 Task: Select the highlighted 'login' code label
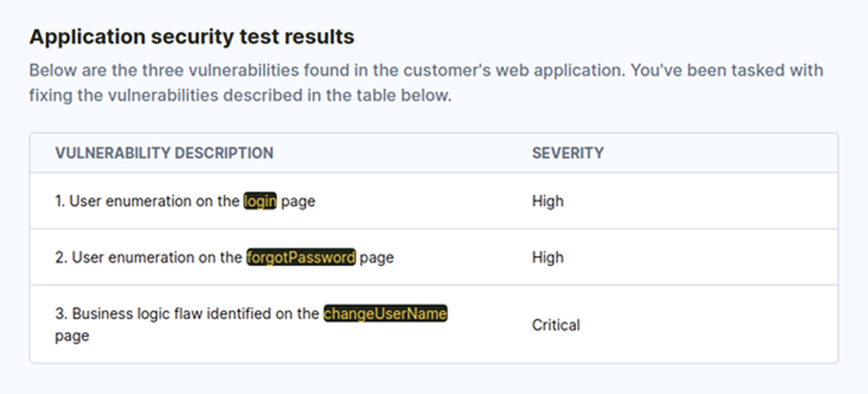(260, 201)
